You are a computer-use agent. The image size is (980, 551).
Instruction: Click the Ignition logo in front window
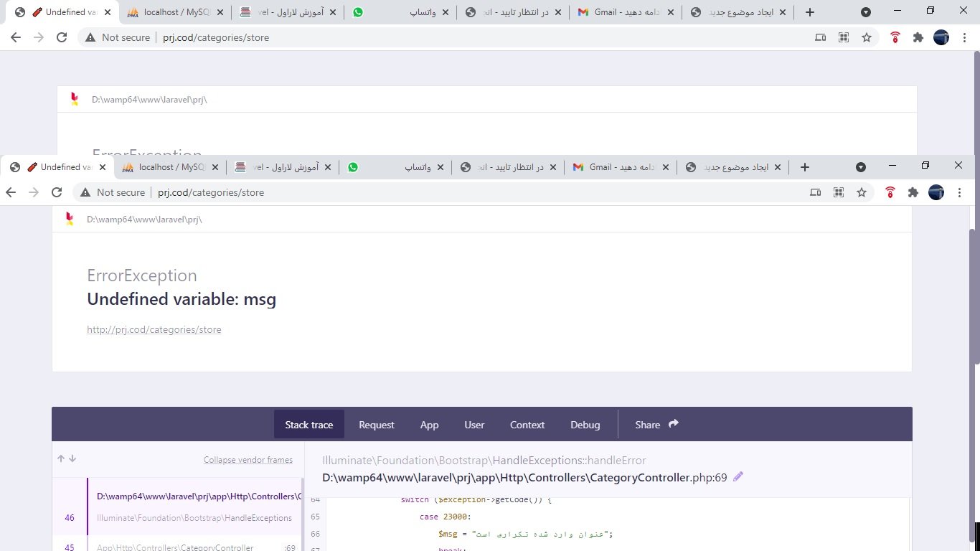pyautogui.click(x=70, y=218)
